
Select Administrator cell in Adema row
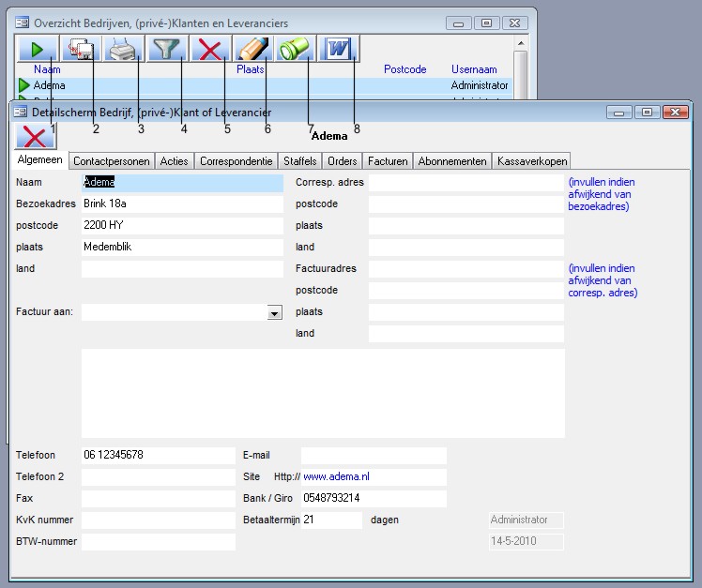tap(479, 85)
